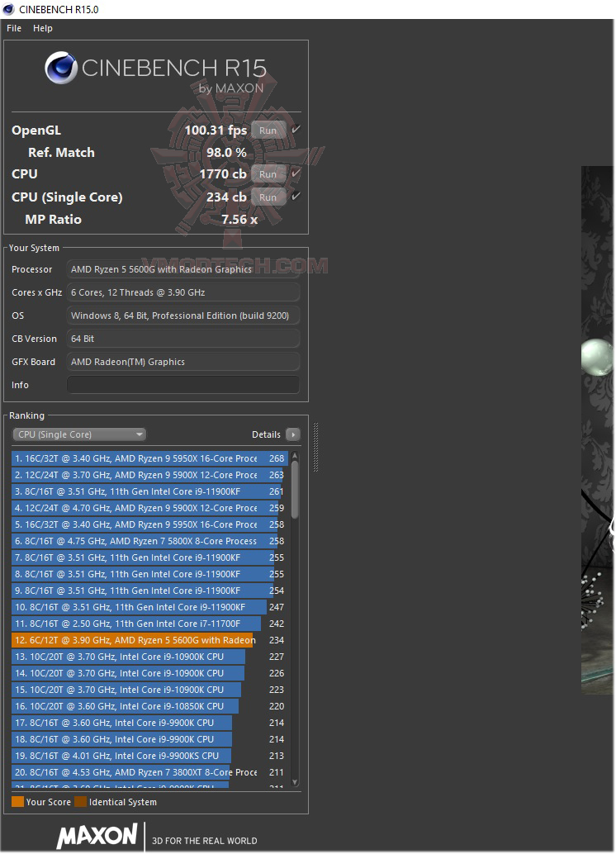Click the OS field showing Windows 8
This screenshot has height=854, width=616.
point(183,316)
